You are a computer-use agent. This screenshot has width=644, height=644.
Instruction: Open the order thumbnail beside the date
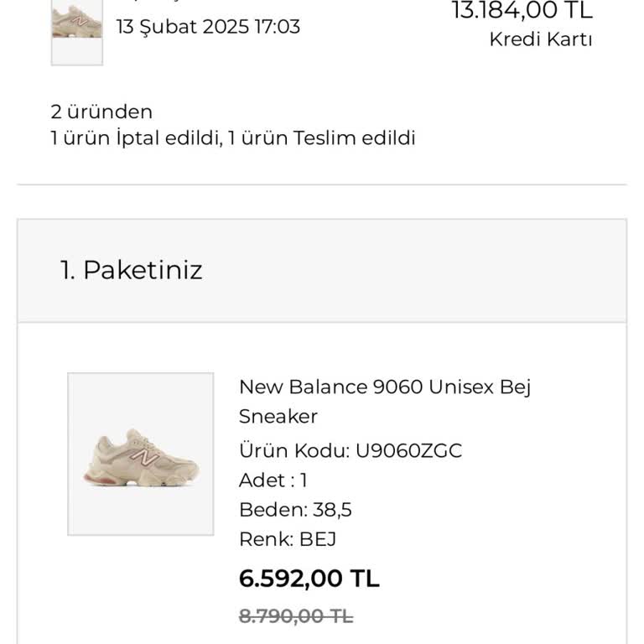(x=76, y=29)
